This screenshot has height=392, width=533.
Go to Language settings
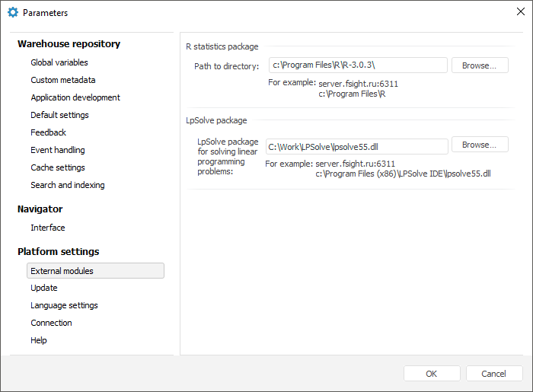(x=64, y=305)
